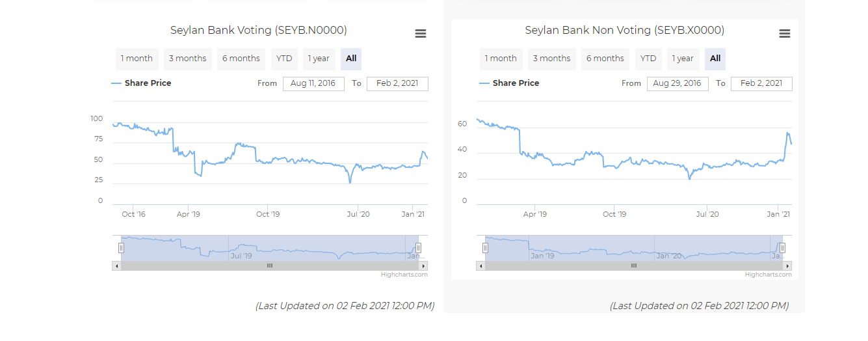Image resolution: width=868 pixels, height=341 pixels.
Task: Click scrollbar right arrow on Voting chart
Action: coord(423,266)
